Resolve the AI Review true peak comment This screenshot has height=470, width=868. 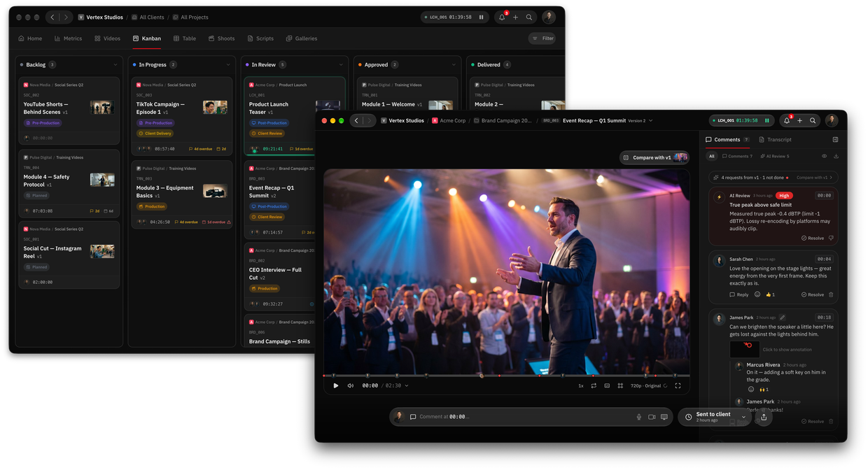813,238
